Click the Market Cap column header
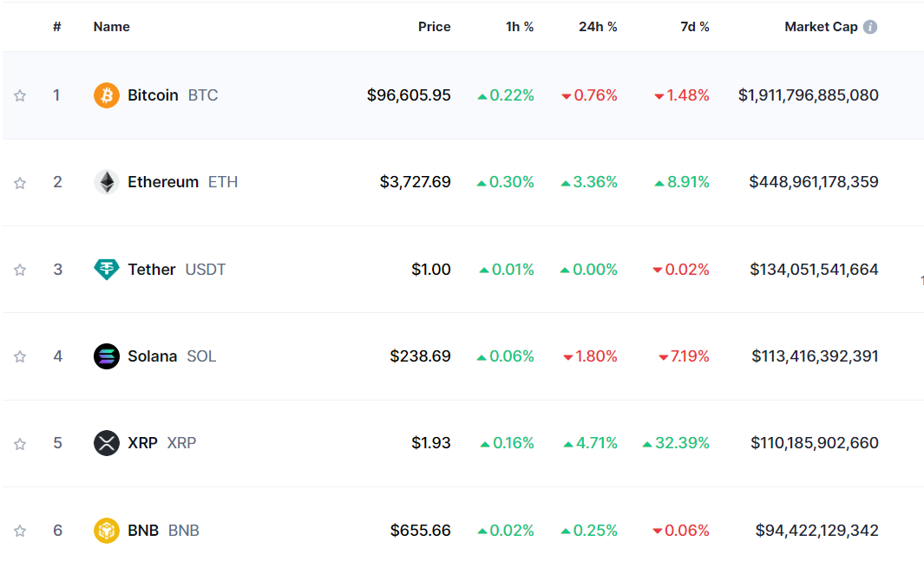Image resolution: width=924 pixels, height=561 pixels. (x=820, y=27)
